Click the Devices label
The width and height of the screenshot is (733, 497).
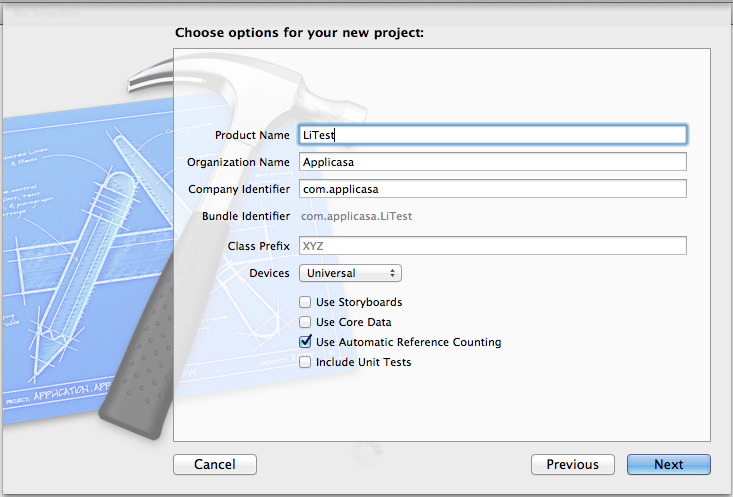pyautogui.click(x=269, y=273)
